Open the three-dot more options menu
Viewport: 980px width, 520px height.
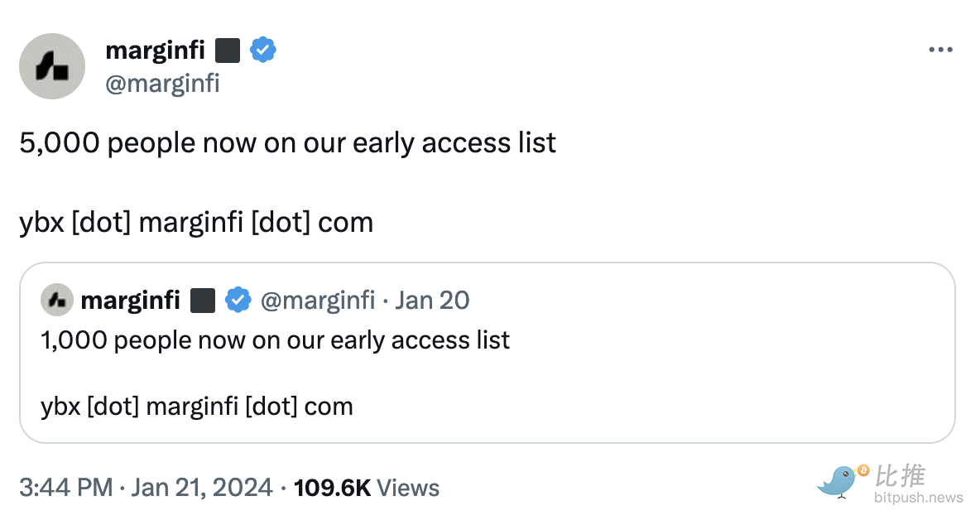(x=940, y=51)
